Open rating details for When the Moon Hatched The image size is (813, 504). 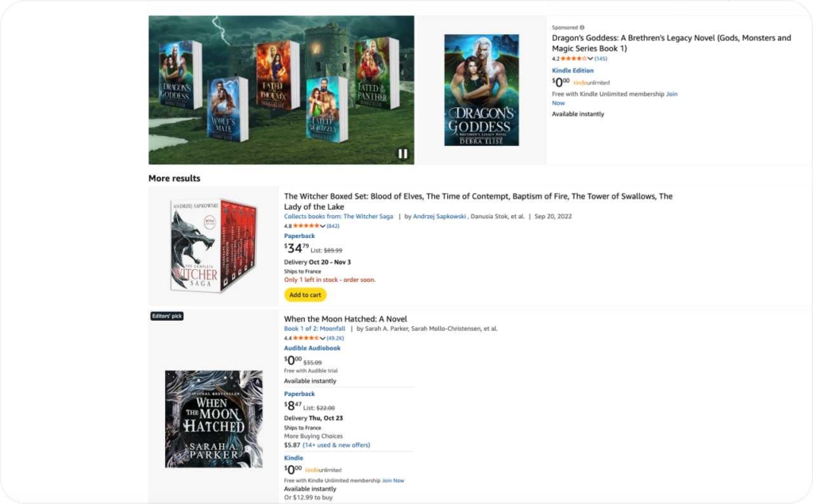click(x=322, y=338)
